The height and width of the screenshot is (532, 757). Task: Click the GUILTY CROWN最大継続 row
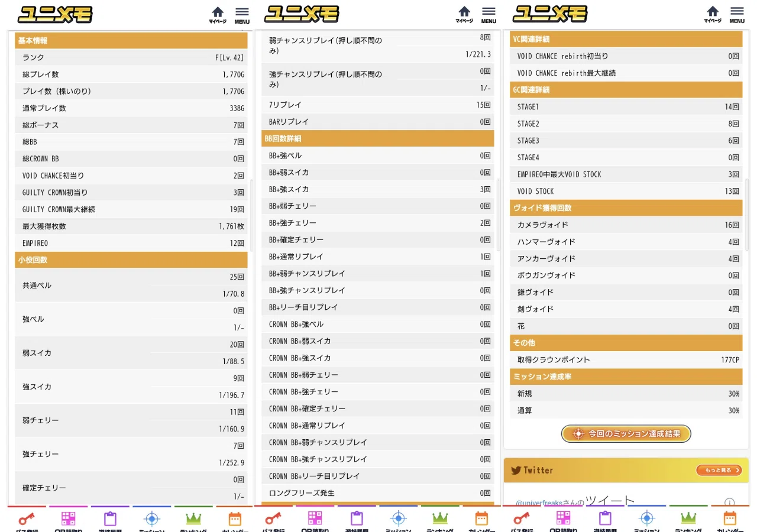point(131,209)
